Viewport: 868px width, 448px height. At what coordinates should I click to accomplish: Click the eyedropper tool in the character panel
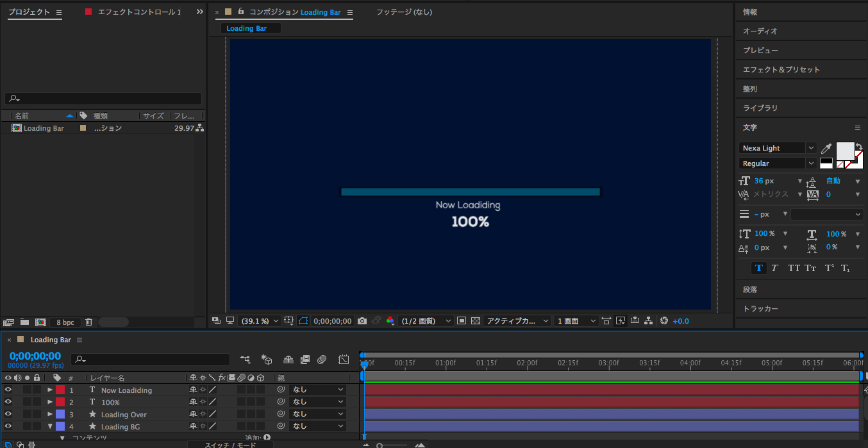[x=826, y=149]
